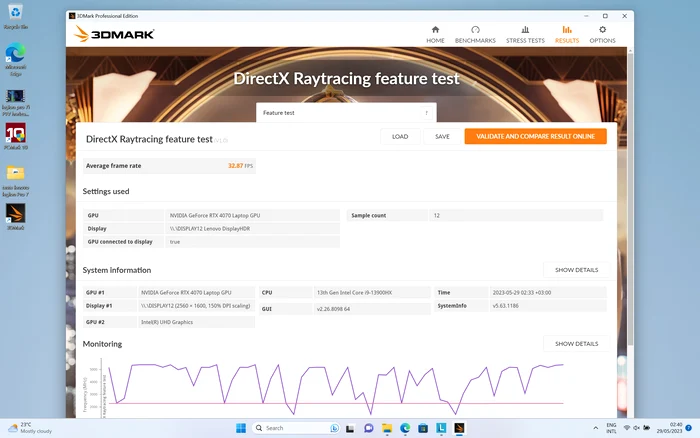Open the Lenovo Legion Pro 7 folder
Screen dimensions: 700x438
coord(16,181)
